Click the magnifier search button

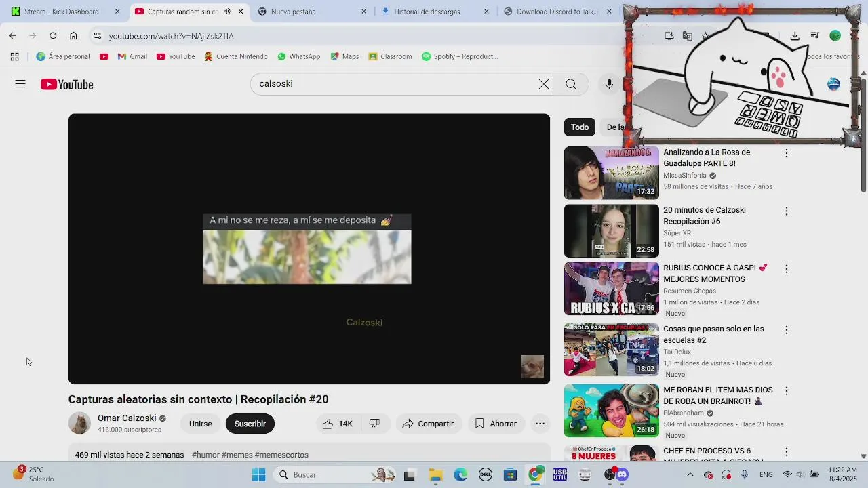(571, 84)
